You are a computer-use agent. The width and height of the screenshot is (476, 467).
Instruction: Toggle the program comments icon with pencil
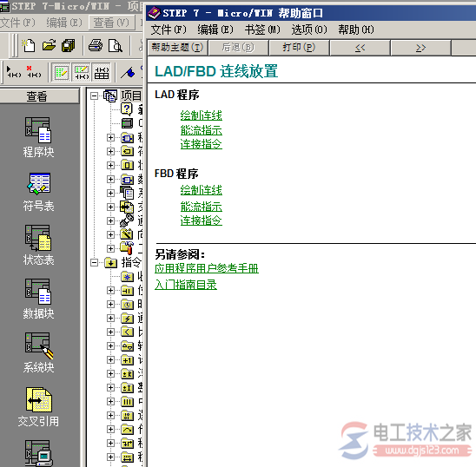[62, 73]
